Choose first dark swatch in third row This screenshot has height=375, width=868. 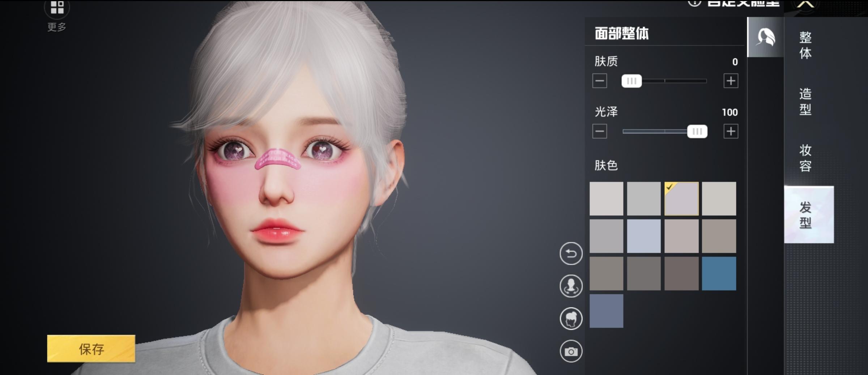coord(607,274)
